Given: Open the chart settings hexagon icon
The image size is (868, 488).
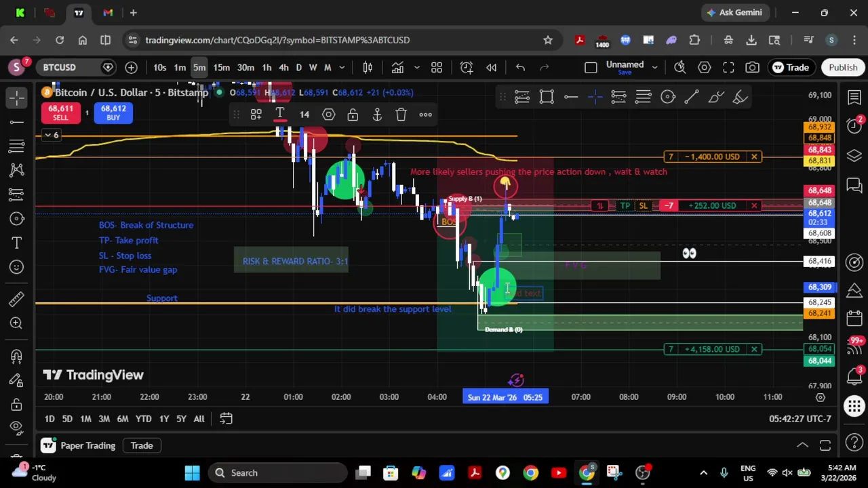Looking at the screenshot, I should pos(704,67).
